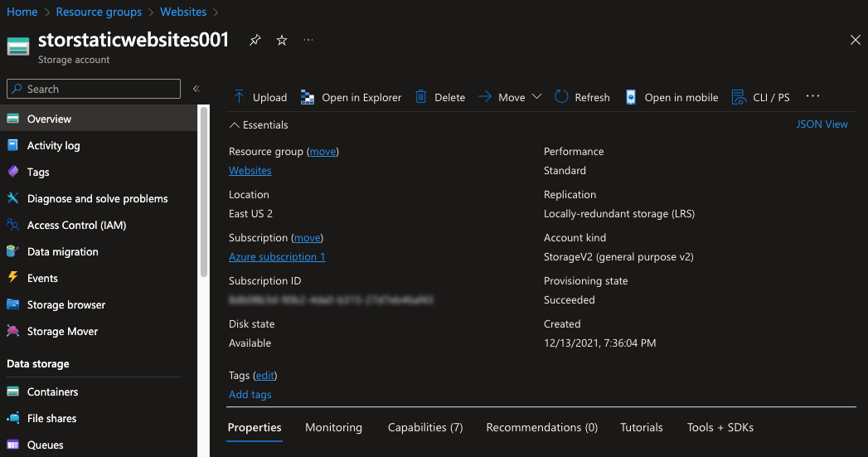This screenshot has height=457, width=868.
Task: Show more toolbar commands ellipsis
Action: click(x=812, y=97)
